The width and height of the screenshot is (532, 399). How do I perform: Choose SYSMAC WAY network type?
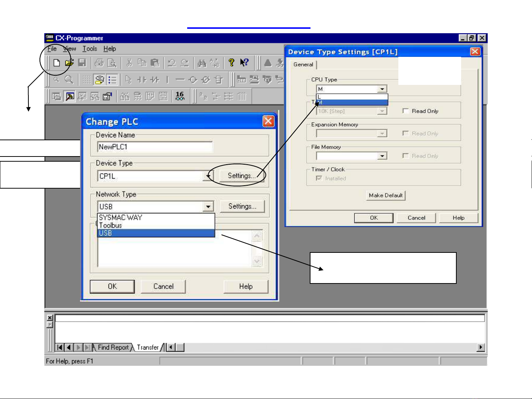[156, 217]
